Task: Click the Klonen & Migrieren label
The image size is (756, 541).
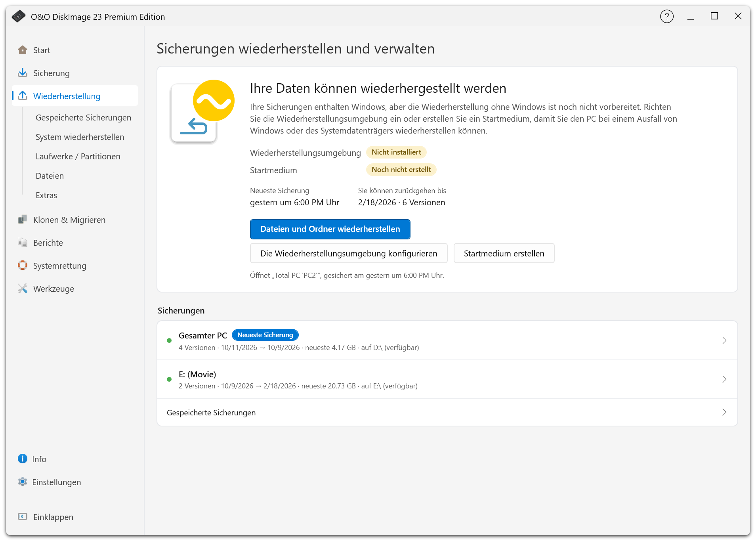Action: (69, 220)
